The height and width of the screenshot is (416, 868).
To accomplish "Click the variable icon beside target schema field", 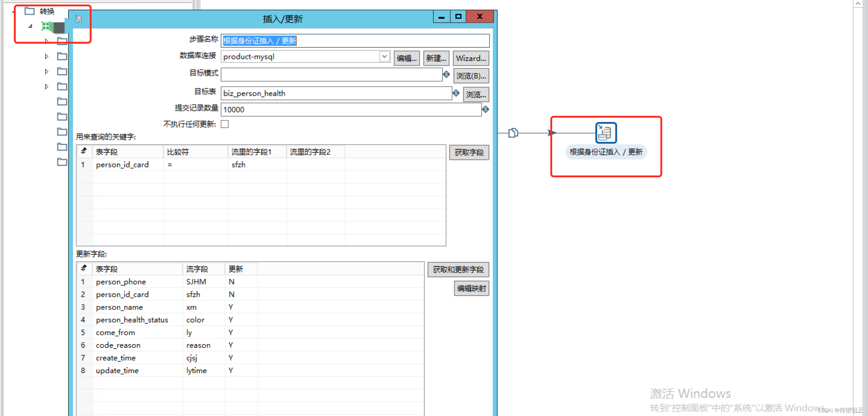I will coord(446,74).
